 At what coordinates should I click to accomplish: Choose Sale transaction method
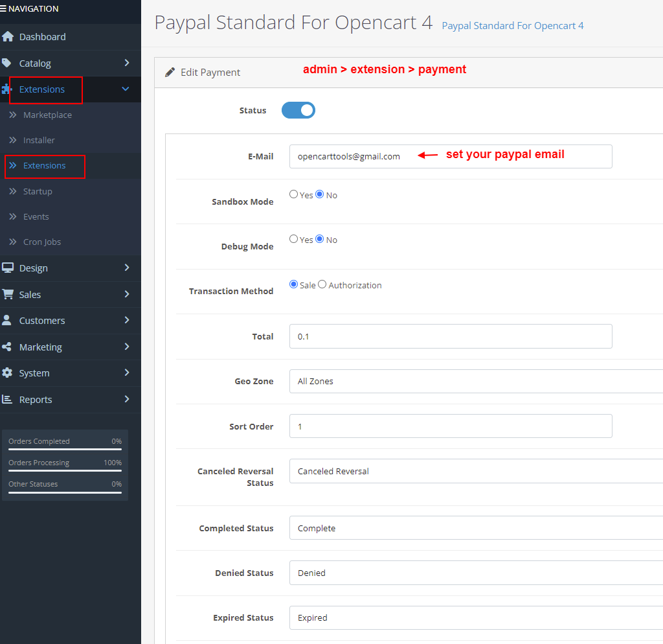[x=293, y=284]
